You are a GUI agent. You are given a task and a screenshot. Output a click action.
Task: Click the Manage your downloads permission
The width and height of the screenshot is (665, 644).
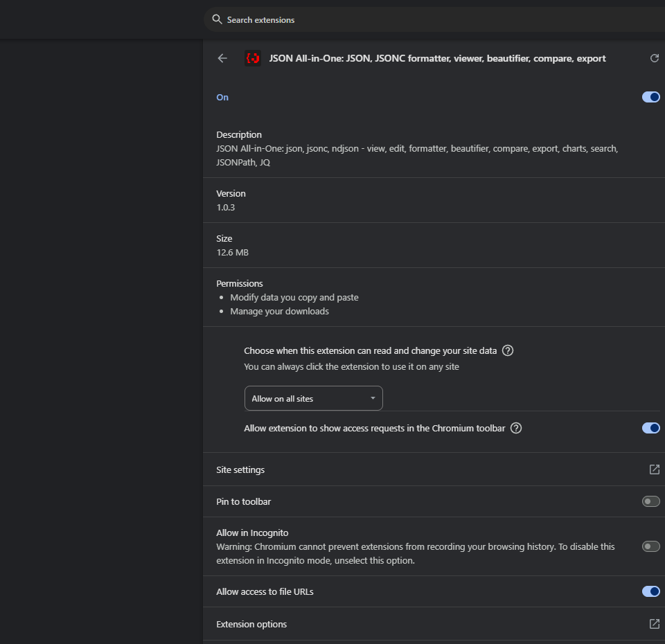click(x=279, y=311)
